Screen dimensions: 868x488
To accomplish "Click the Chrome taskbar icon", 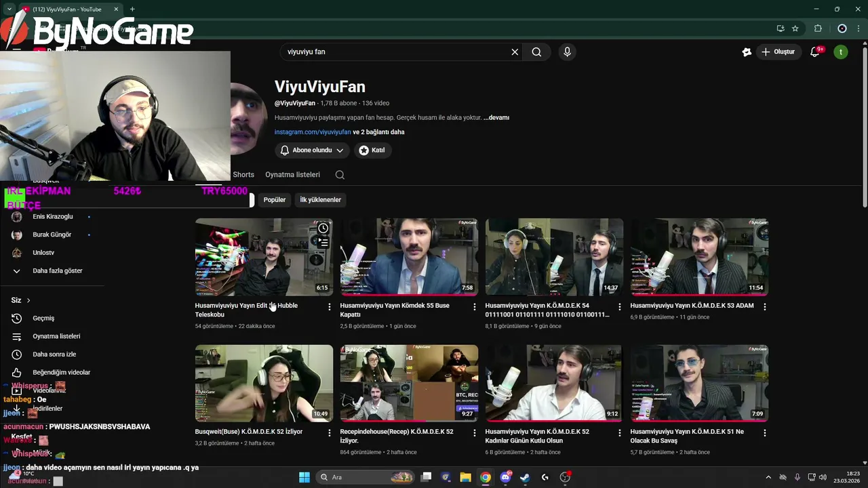I will click(486, 477).
